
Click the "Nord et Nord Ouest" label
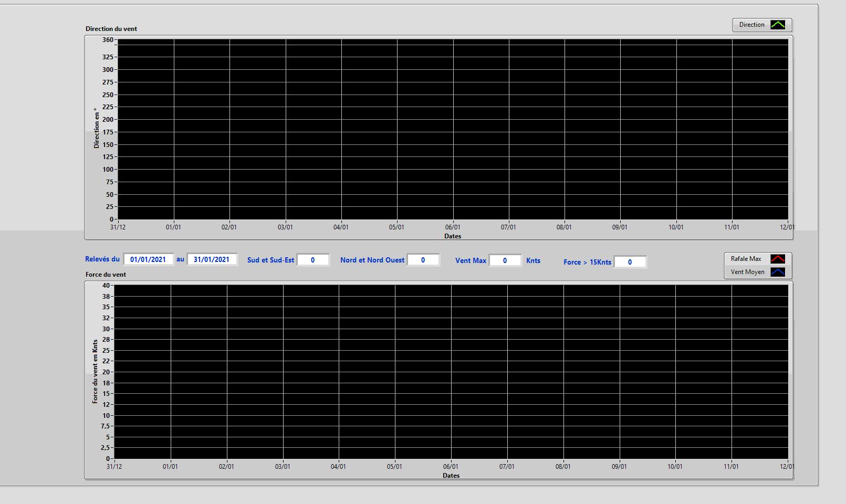coord(372,260)
